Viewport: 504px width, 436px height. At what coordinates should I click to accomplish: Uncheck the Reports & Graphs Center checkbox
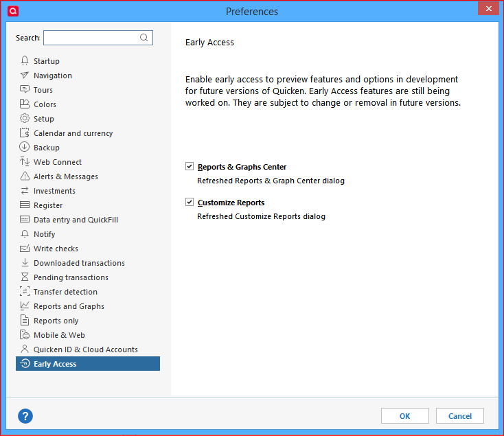[x=190, y=166]
